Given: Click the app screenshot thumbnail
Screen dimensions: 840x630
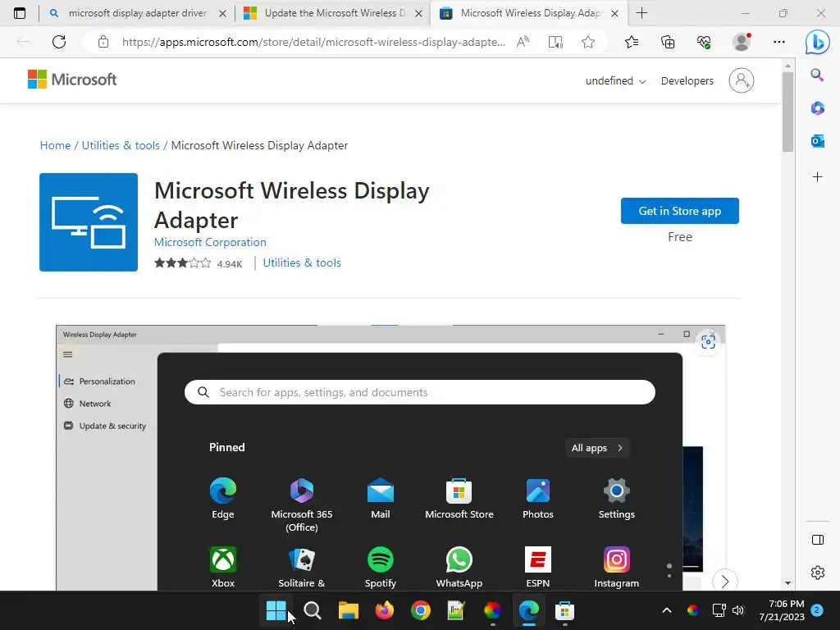Looking at the screenshot, I should (x=390, y=458).
